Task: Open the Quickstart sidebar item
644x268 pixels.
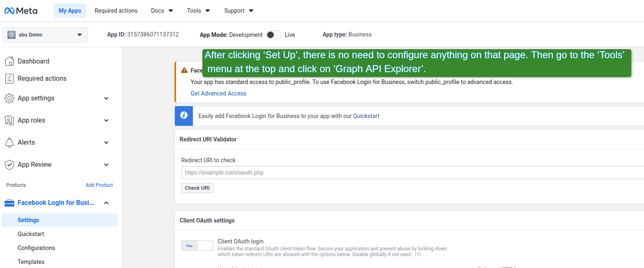Action: coord(31,234)
